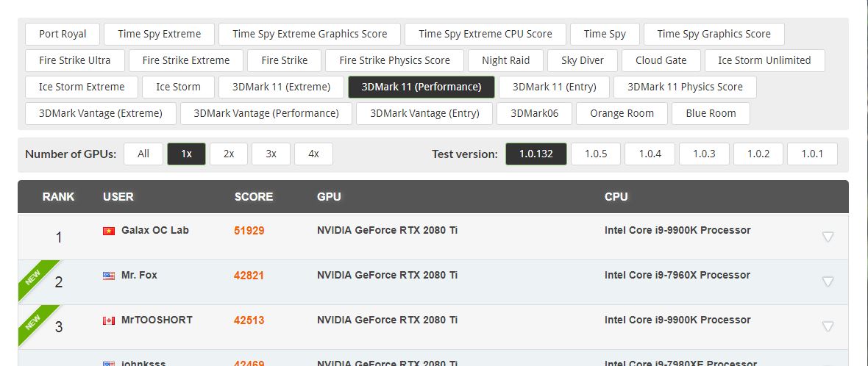Click rank number 1
This screenshot has height=366, width=868.
pos(59,237)
